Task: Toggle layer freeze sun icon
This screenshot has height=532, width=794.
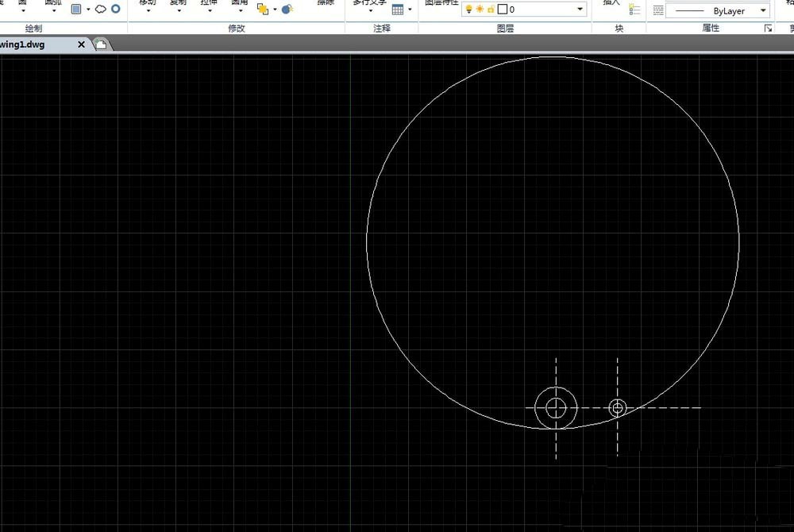Action: 480,10
